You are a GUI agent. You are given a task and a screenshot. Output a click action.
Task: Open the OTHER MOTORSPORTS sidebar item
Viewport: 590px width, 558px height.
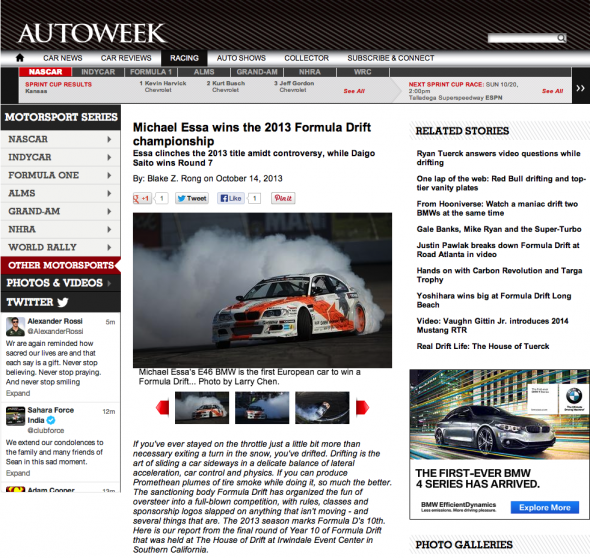click(61, 265)
